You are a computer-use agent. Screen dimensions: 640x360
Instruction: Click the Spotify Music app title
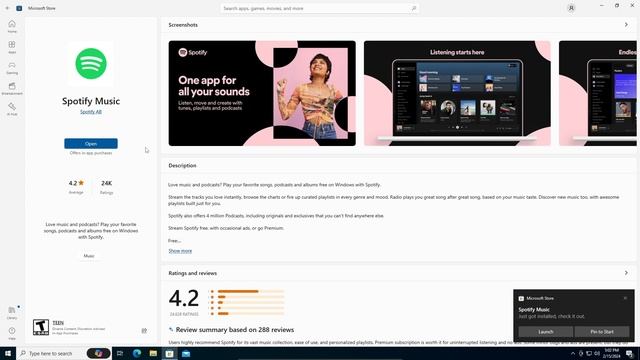pos(91,101)
